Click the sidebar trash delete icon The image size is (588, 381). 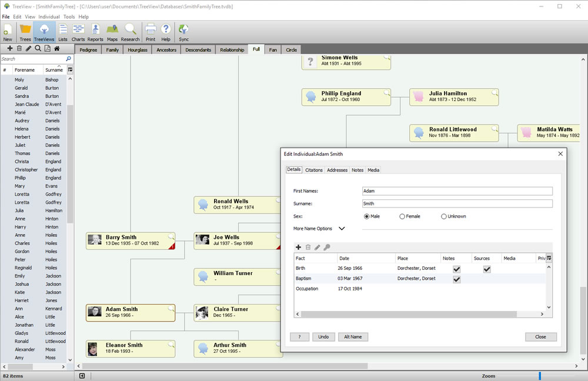click(x=19, y=48)
